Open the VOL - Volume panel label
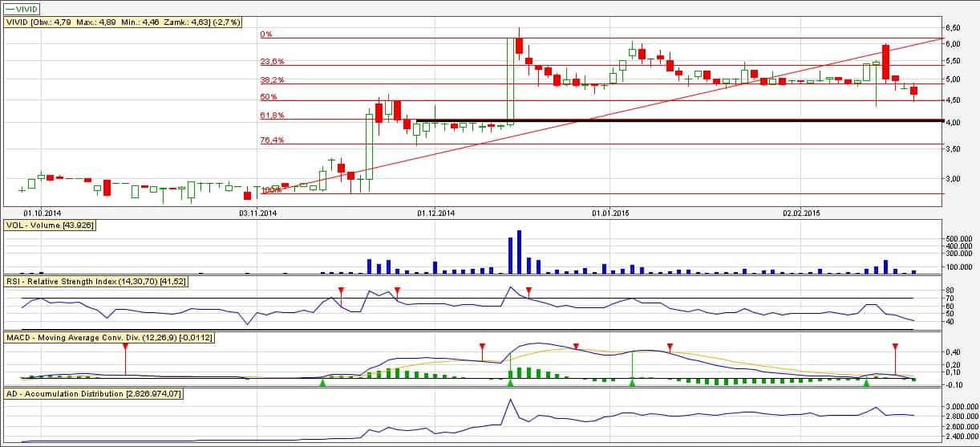Viewport: 980px width, 447px height. (x=51, y=226)
